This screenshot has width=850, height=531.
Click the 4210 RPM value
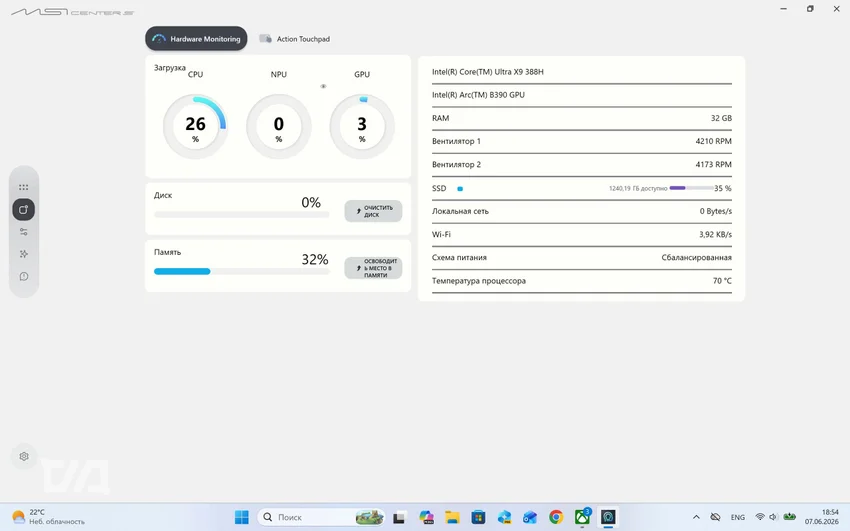tap(713, 141)
